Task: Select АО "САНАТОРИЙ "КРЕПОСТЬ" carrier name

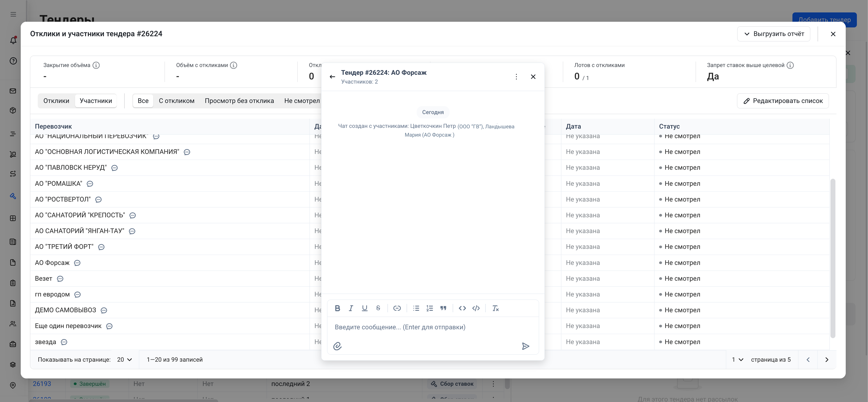Action: (80, 215)
